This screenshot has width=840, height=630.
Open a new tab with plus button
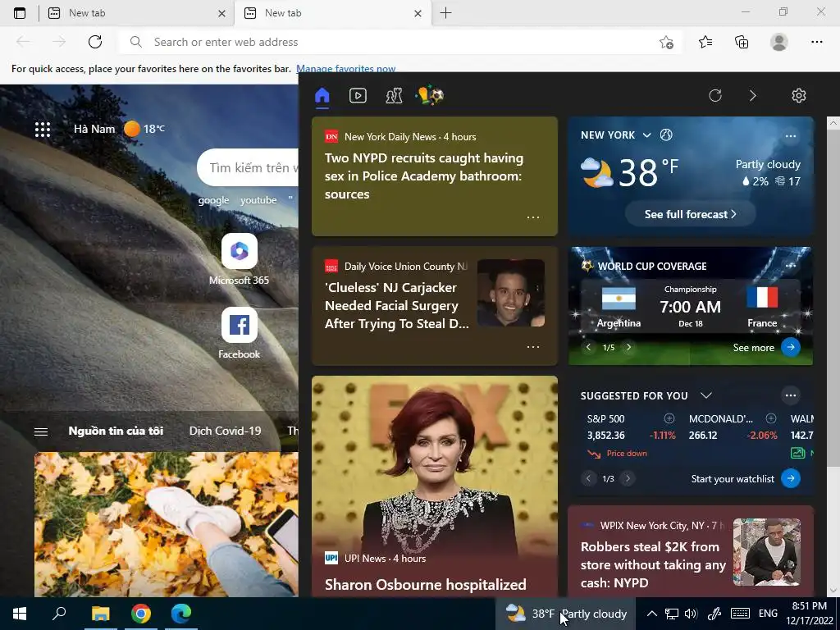(445, 13)
